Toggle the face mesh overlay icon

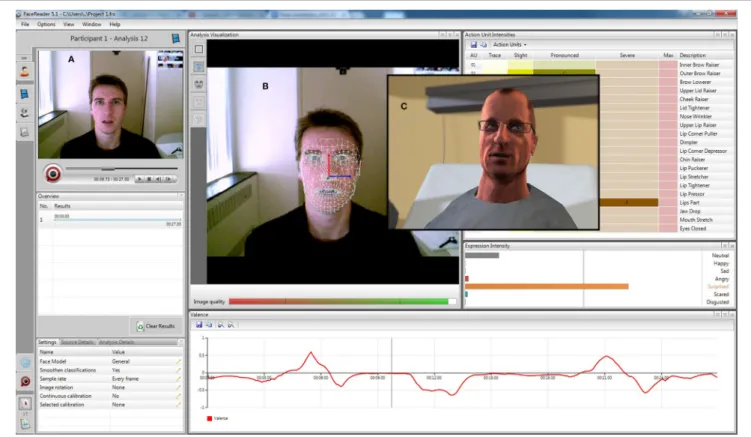pos(199,67)
